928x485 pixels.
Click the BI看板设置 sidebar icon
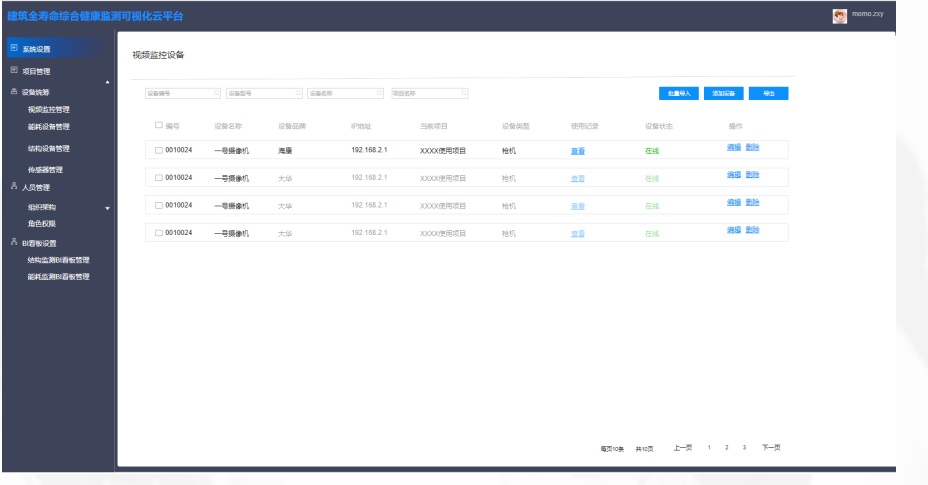coord(14,242)
